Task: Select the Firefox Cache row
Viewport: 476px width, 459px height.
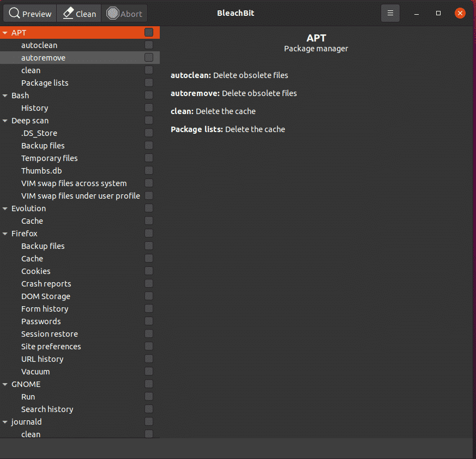Action: pos(80,259)
